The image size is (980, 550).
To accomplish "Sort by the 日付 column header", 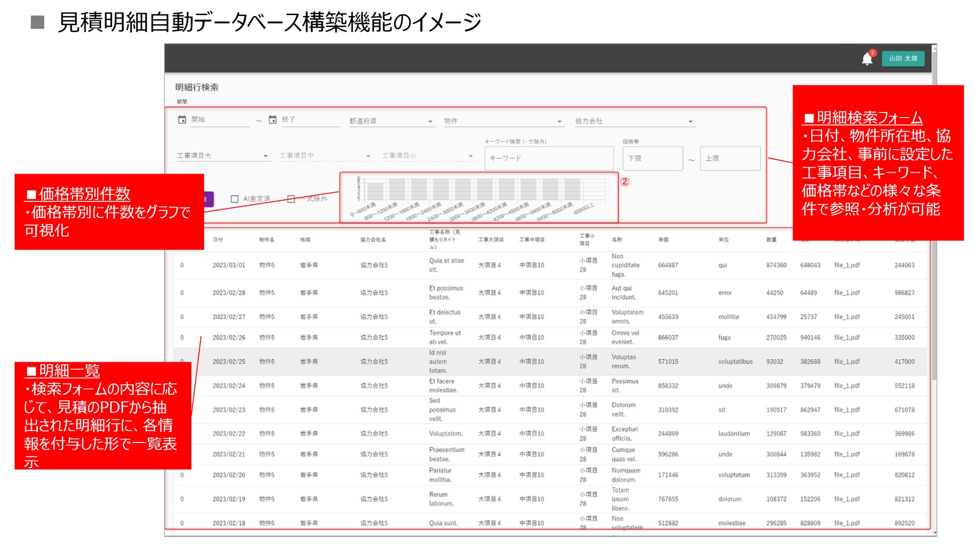I will (x=218, y=240).
